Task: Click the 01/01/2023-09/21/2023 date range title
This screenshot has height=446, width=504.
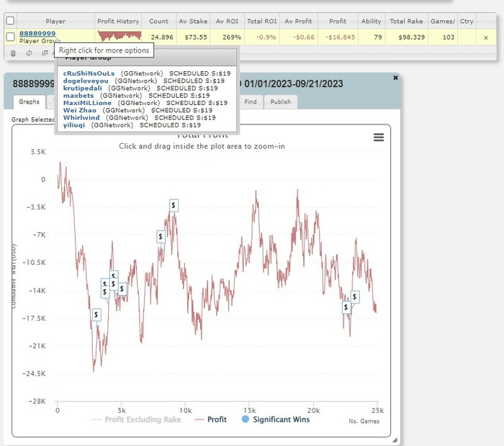Action: pos(294,84)
